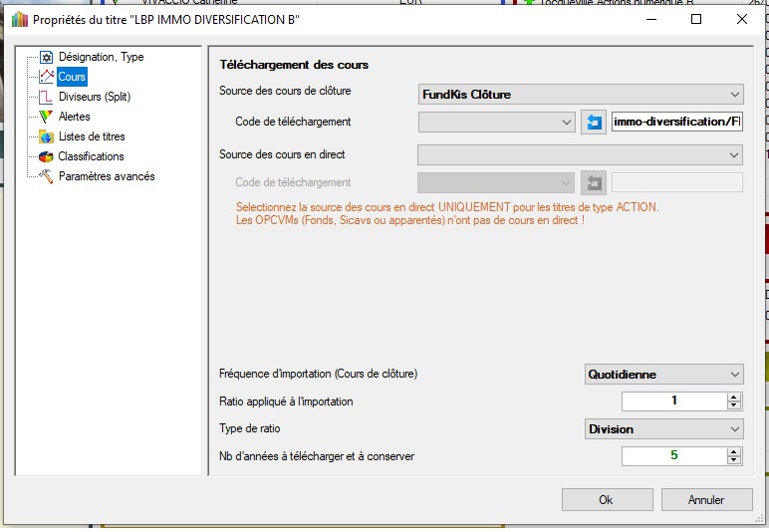Open the Type de ratio Division dropdown
Image resolution: width=769 pixels, height=532 pixels.
(663, 429)
